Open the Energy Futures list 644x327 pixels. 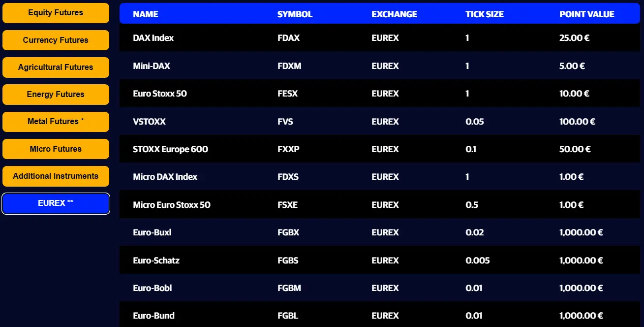point(56,94)
